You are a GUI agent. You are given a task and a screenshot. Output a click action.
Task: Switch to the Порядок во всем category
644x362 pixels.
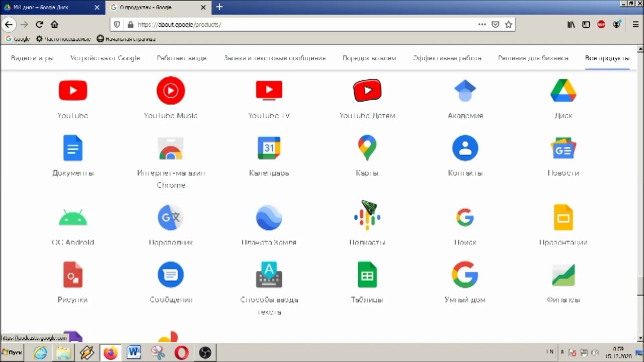click(369, 58)
